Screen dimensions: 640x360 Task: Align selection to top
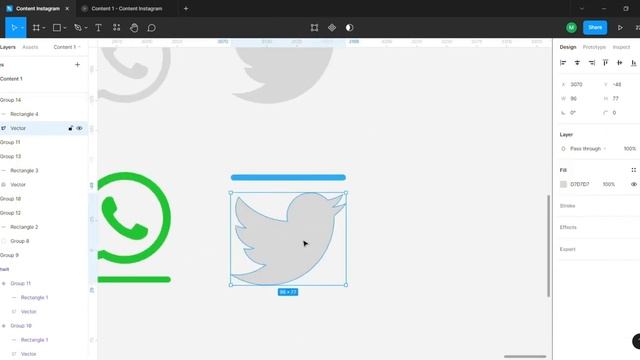point(605,62)
